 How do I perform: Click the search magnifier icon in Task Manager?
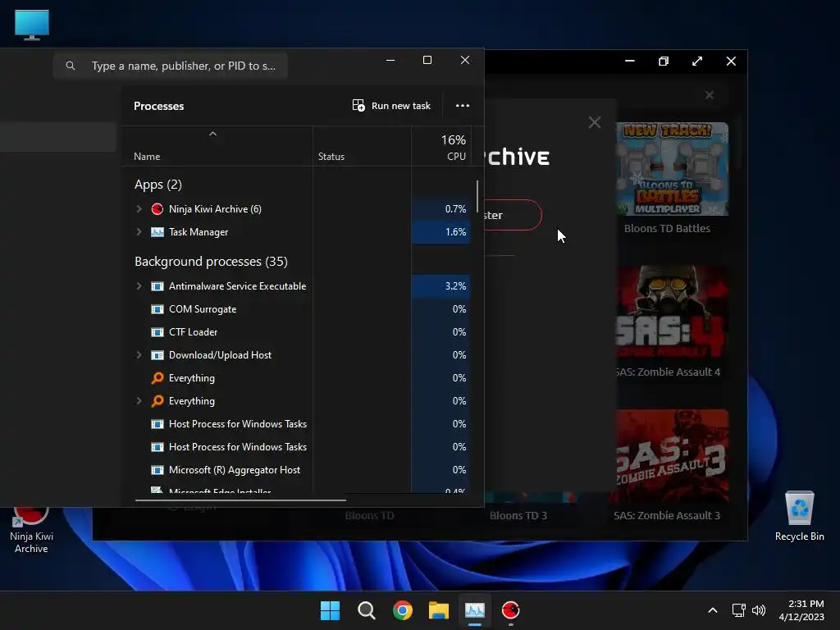(71, 66)
